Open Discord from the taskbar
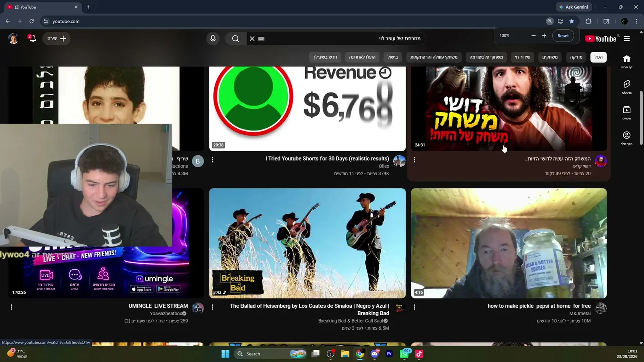Image resolution: width=644 pixels, height=362 pixels. click(x=374, y=354)
